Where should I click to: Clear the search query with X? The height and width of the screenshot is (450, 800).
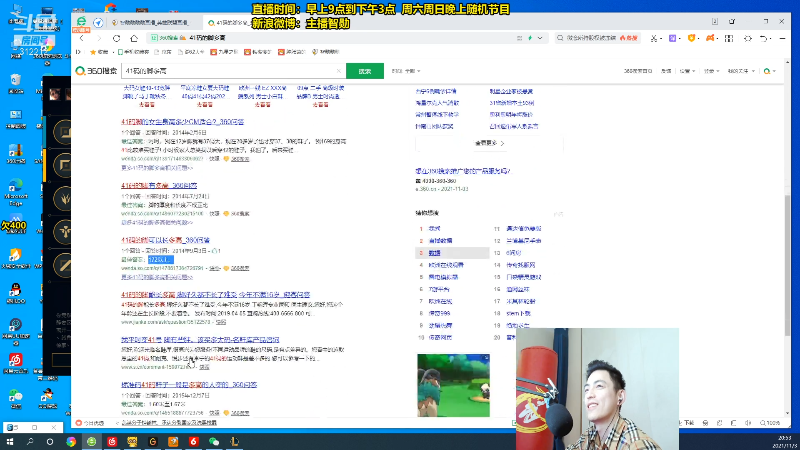coord(339,71)
